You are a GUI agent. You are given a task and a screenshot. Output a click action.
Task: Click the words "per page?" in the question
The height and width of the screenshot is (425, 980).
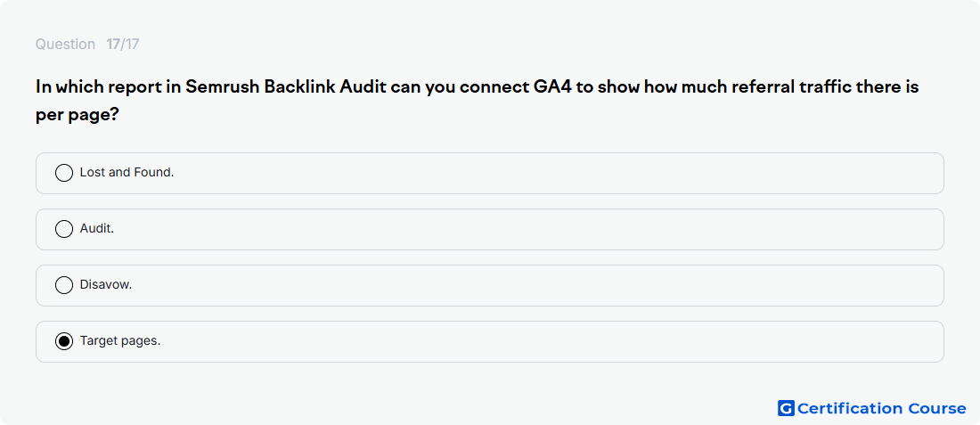78,116
